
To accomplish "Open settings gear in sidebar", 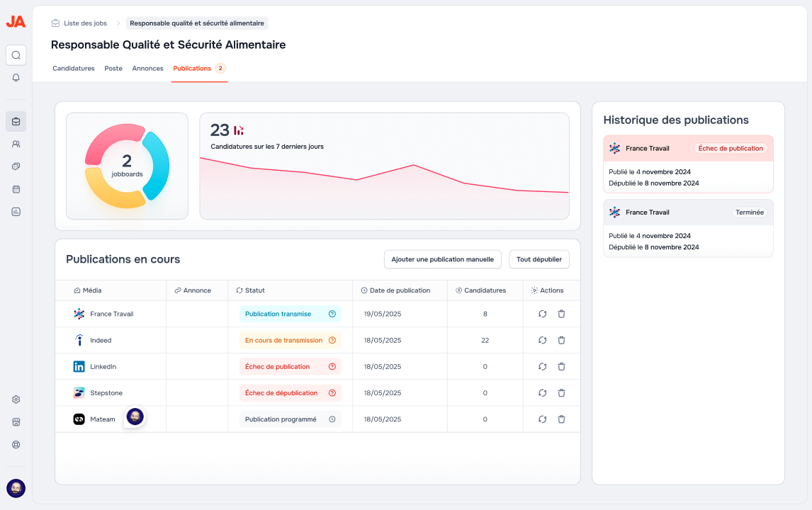I will coord(16,399).
